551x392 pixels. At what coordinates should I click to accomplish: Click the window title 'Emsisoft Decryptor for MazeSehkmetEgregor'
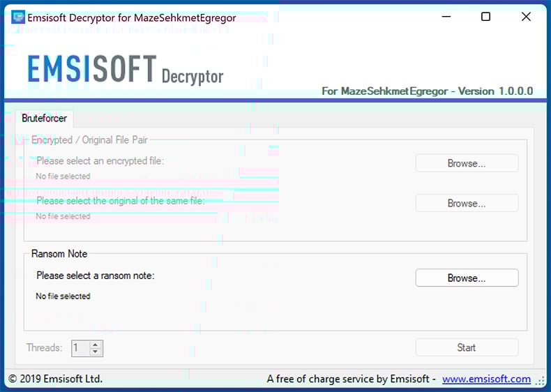point(132,17)
